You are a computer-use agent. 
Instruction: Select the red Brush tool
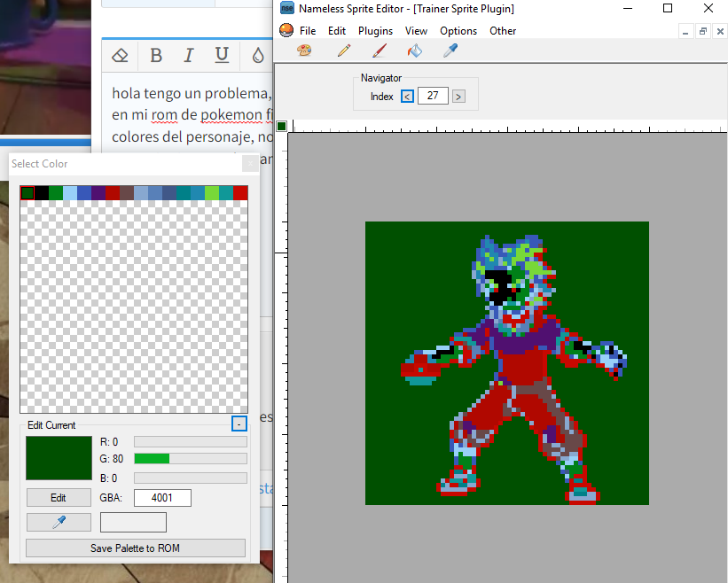coord(379,51)
